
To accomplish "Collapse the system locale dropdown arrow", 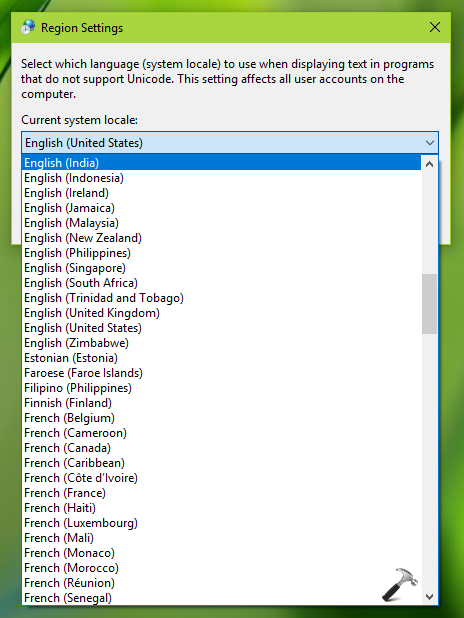I will click(x=430, y=143).
